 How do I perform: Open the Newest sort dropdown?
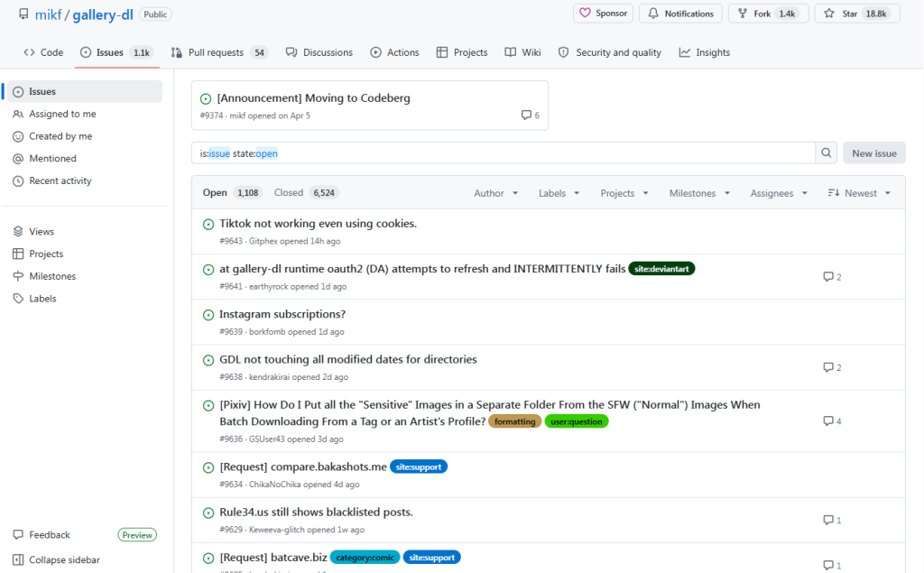[x=859, y=193]
